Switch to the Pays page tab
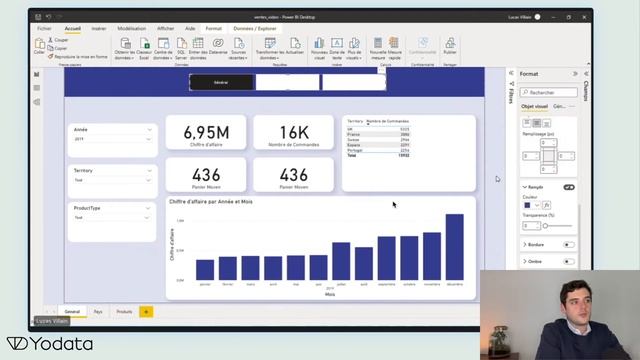The image size is (640, 360). tap(98, 312)
